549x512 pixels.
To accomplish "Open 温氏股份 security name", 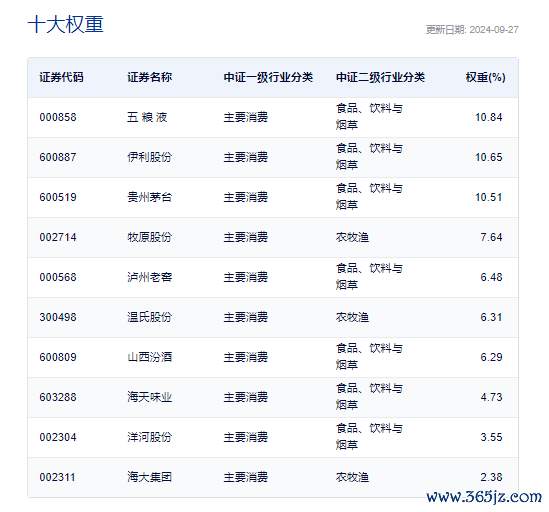I will [150, 317].
